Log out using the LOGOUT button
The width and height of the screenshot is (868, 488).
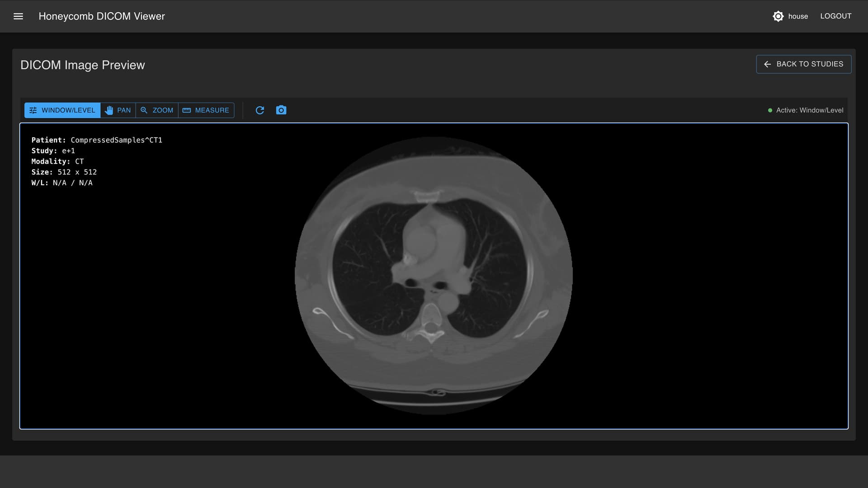(835, 16)
